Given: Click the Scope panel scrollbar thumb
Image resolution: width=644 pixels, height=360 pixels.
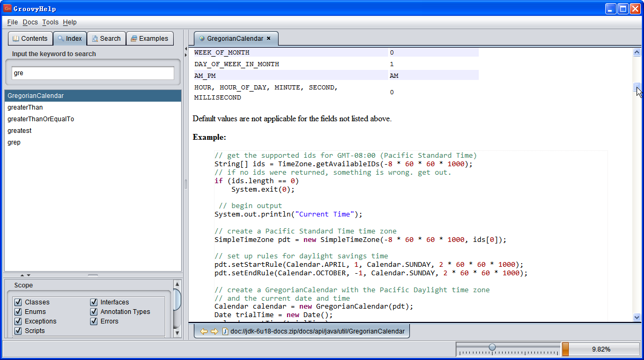Looking at the screenshot, I should point(177,299).
